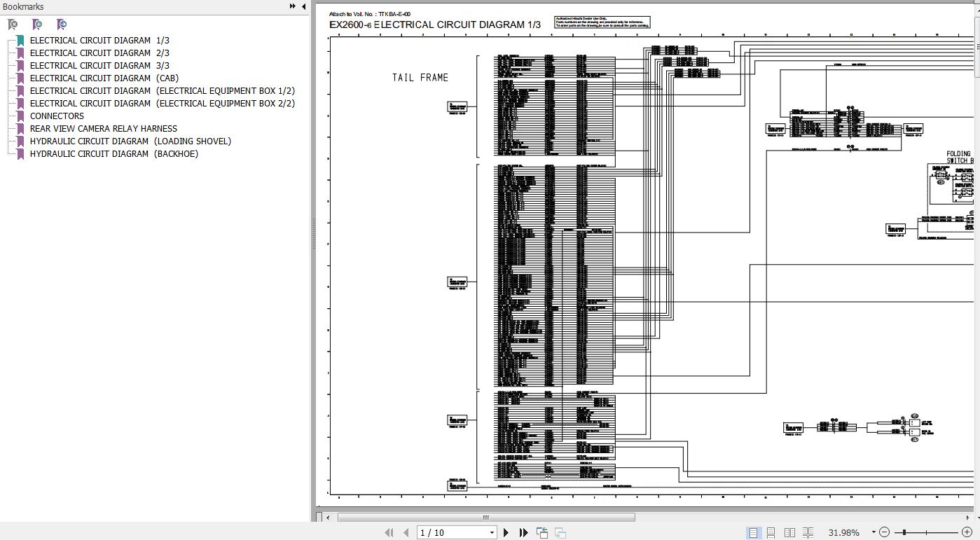The height and width of the screenshot is (540, 980).
Task: Open bookmark ELECTRICAL EQUIPMENT BOX 1/2
Action: (162, 91)
